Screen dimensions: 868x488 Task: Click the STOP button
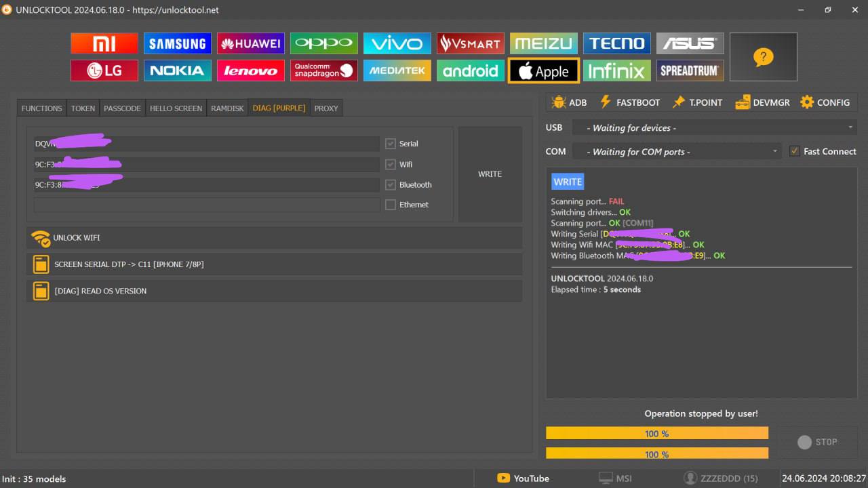(817, 442)
